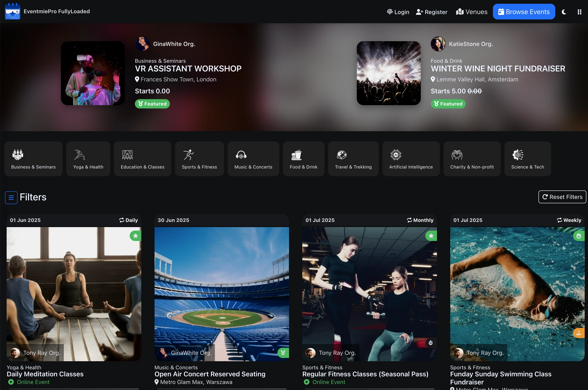Click Featured badge under VR Assistant Workshop
588x390 pixels.
(152, 104)
